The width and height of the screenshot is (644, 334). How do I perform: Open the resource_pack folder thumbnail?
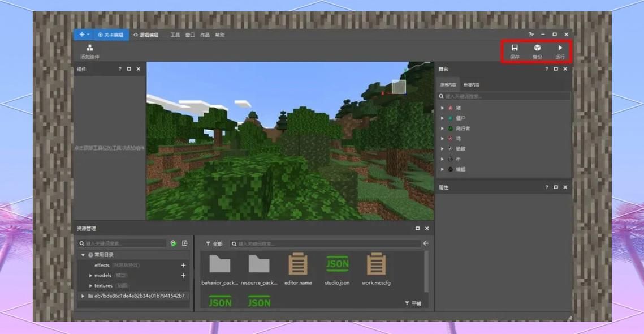(x=259, y=264)
